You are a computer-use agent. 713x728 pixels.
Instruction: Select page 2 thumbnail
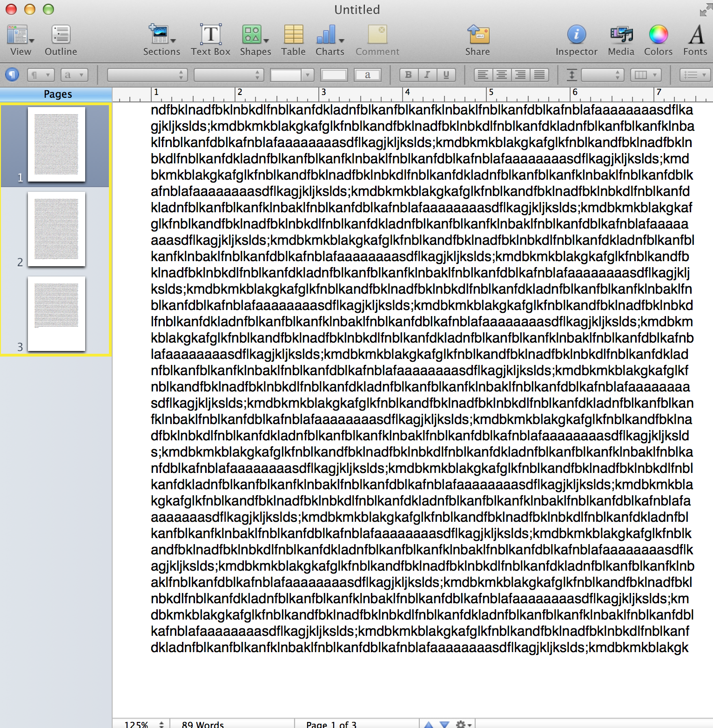pos(56,229)
